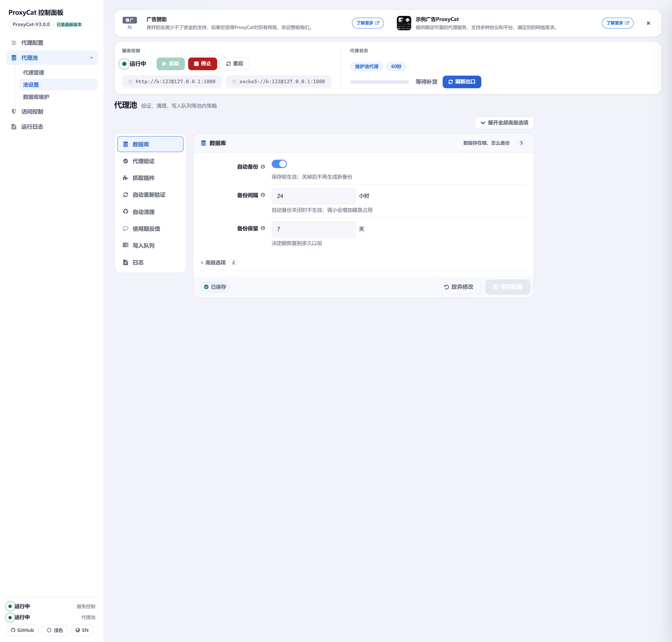
Task: Switch to the 自动清理 settings tab
Action: [150, 212]
